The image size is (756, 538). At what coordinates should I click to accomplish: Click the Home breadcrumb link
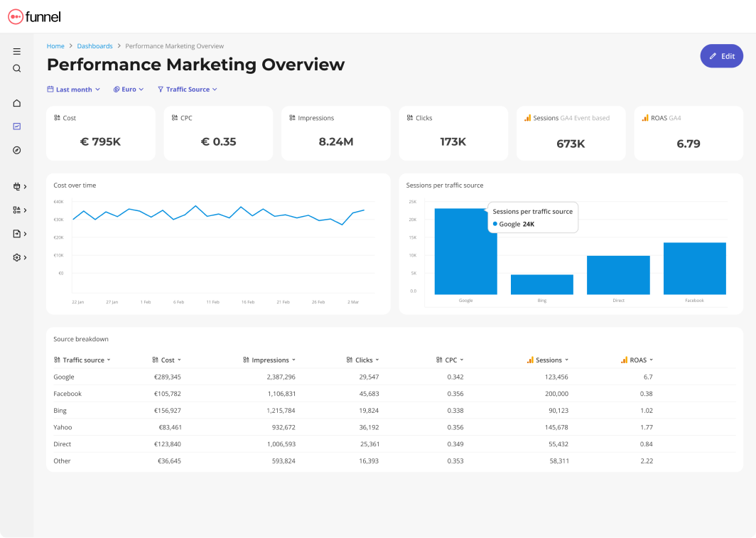(x=55, y=45)
